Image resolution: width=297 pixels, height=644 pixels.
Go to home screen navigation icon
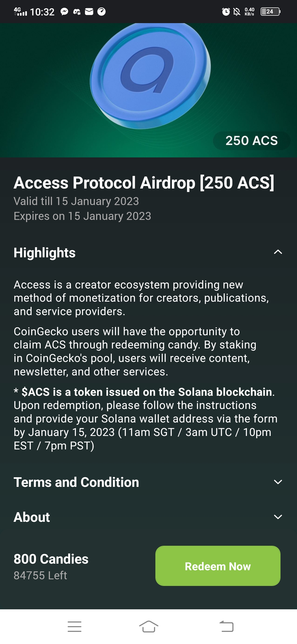click(148, 627)
